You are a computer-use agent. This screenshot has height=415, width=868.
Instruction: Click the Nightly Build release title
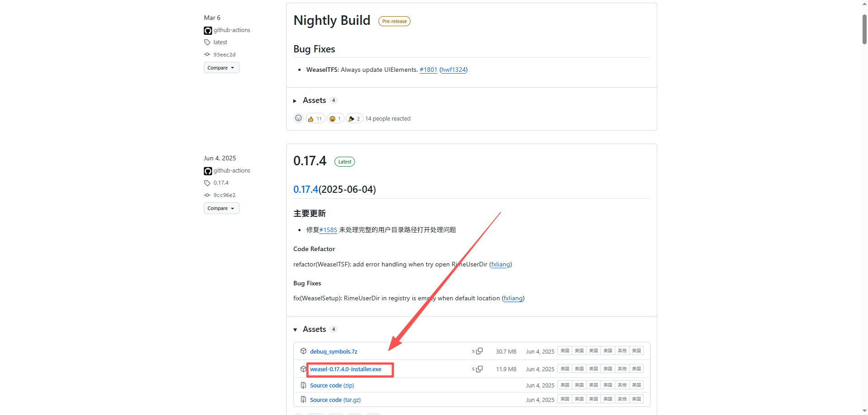(x=332, y=20)
